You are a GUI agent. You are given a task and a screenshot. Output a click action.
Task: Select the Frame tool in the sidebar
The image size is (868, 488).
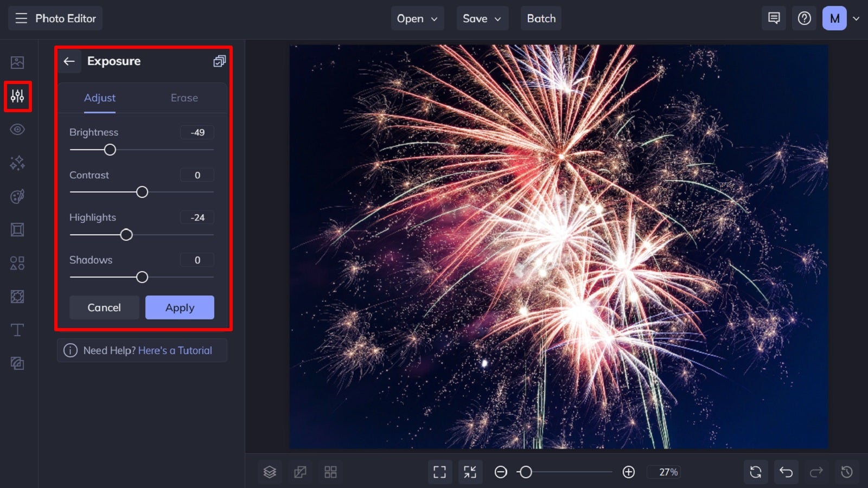(x=18, y=229)
